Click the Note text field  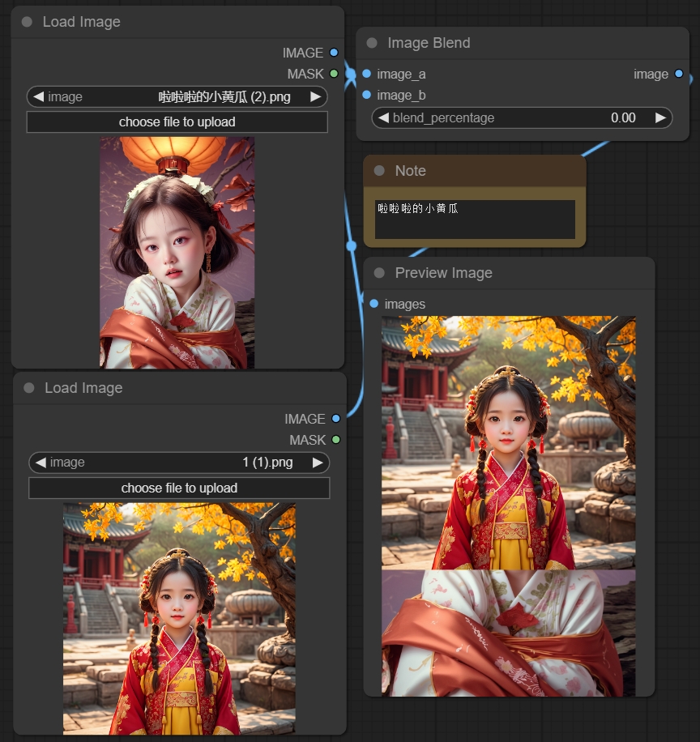(x=475, y=220)
